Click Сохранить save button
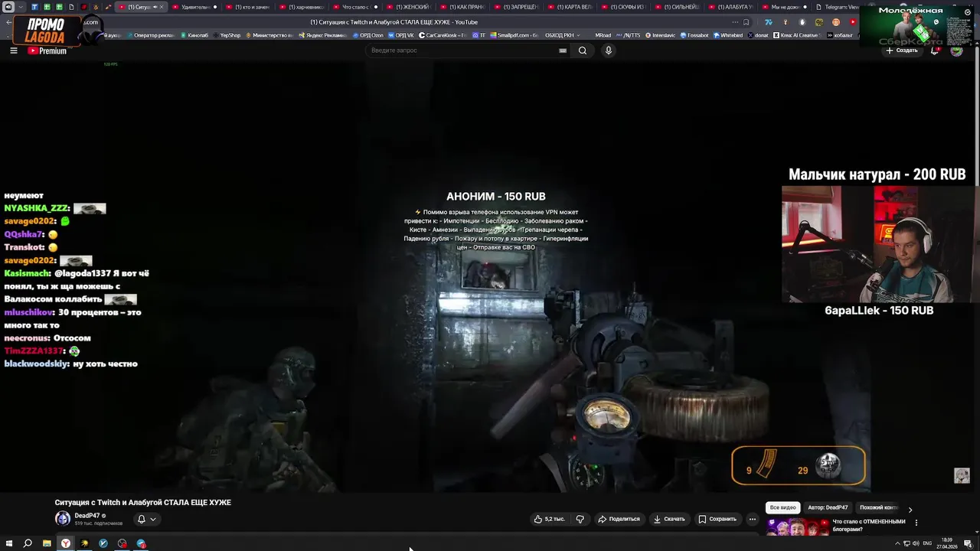 [x=717, y=519]
